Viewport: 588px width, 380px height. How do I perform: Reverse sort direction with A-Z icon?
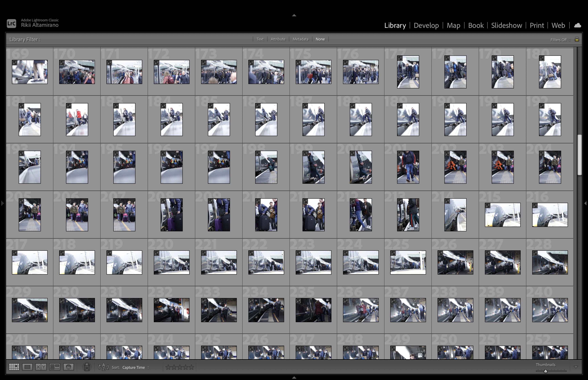pos(104,367)
